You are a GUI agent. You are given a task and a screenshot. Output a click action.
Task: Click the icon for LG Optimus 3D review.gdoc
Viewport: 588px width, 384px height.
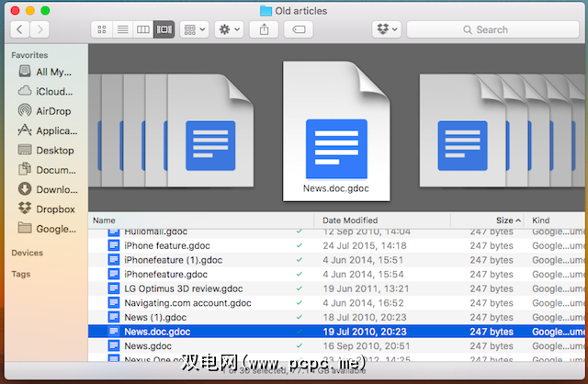[114, 288]
